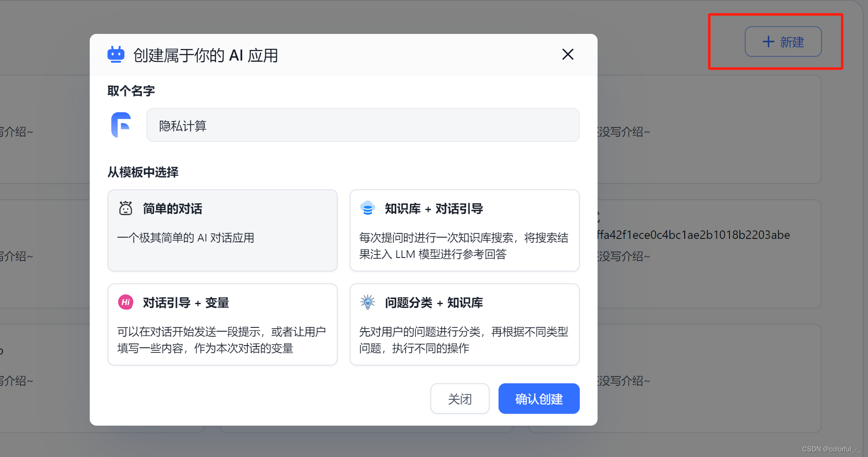Viewport: 868px width, 457px height.
Task: Click the 关闭 button
Action: pyautogui.click(x=460, y=399)
